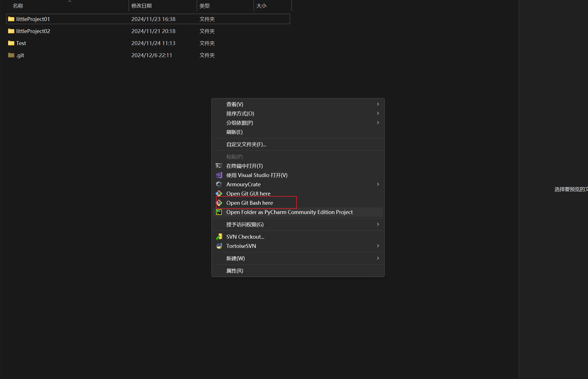Expand the 新建(W) submenu arrow

point(378,258)
